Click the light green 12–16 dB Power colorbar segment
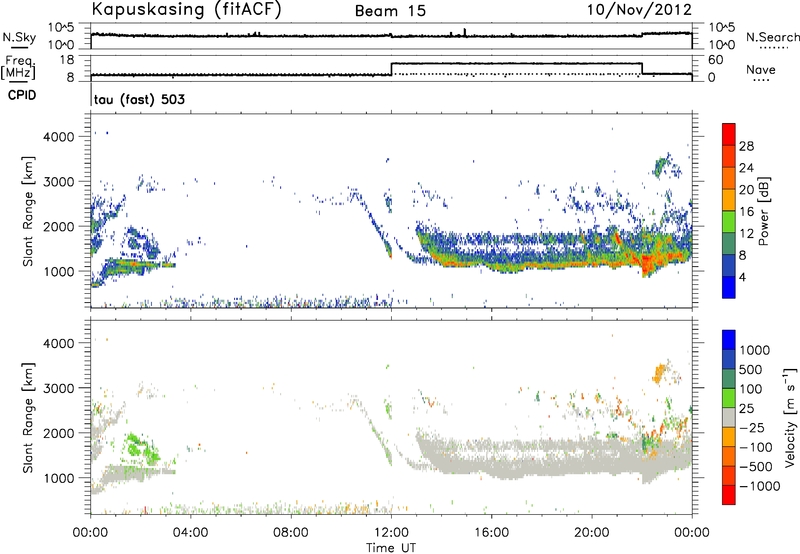The width and height of the screenshot is (800, 554). (x=729, y=222)
